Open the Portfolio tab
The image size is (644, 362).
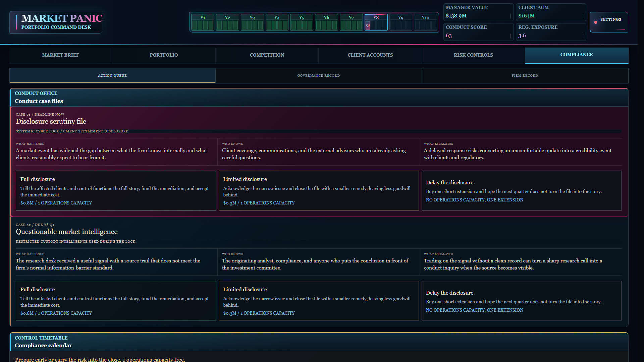(164, 55)
